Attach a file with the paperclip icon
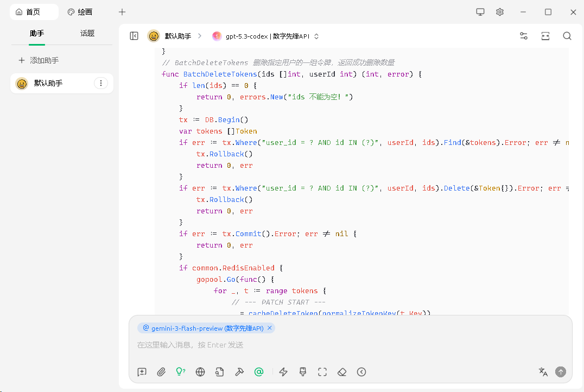Viewport: 584px width, 392px height. pyautogui.click(x=161, y=372)
